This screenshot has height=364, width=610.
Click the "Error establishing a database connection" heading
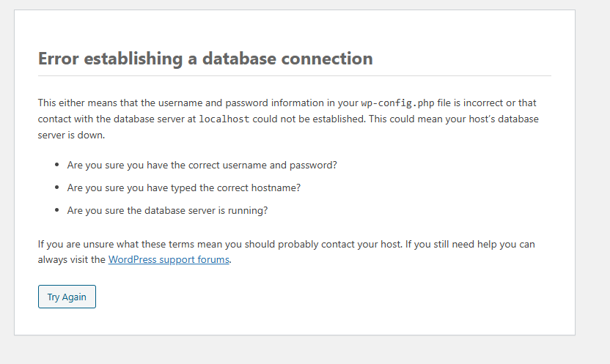(205, 59)
